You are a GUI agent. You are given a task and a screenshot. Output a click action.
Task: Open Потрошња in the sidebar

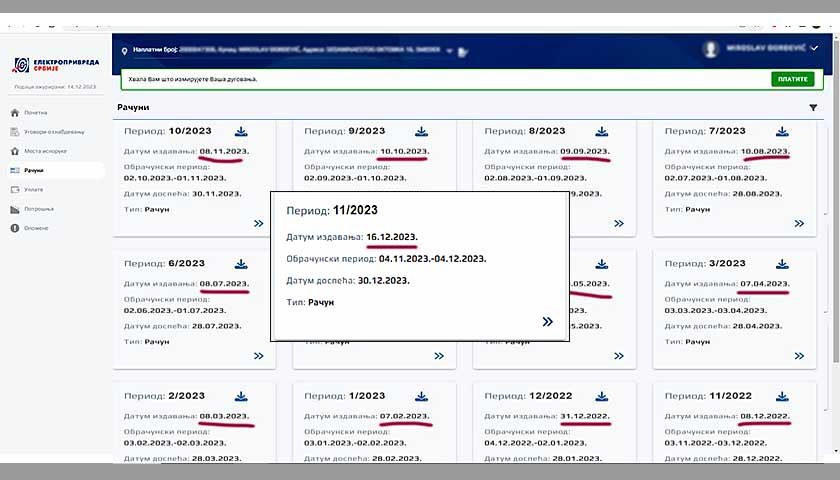click(39, 209)
